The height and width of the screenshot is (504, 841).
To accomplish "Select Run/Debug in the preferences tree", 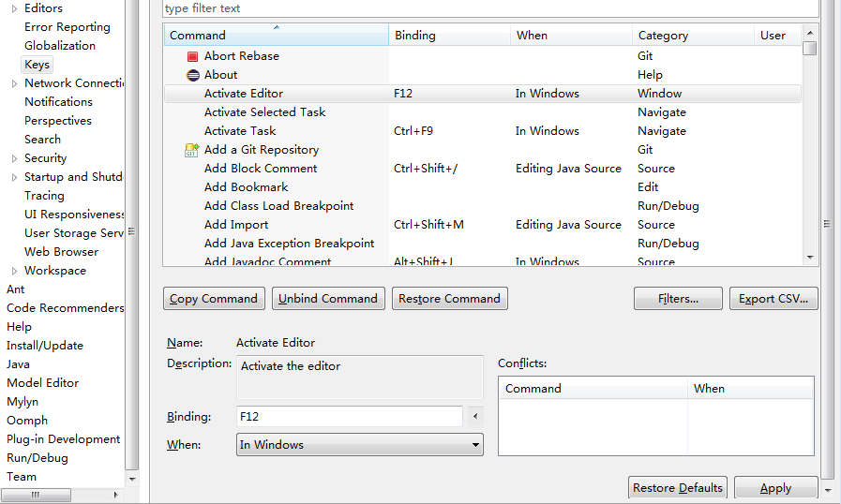I will 38,458.
